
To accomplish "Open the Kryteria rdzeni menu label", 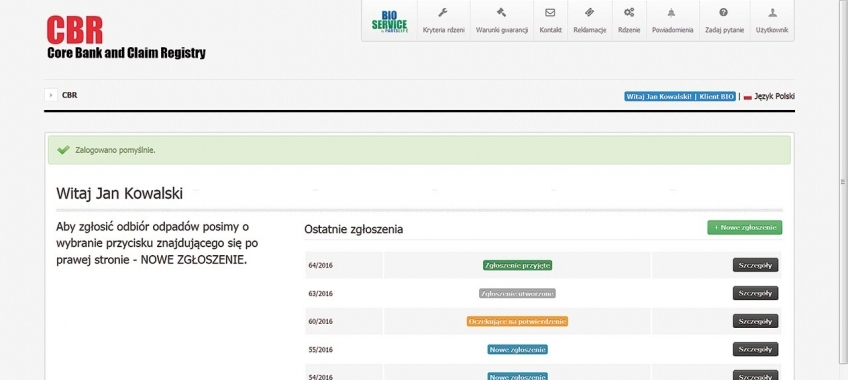I will [x=443, y=30].
